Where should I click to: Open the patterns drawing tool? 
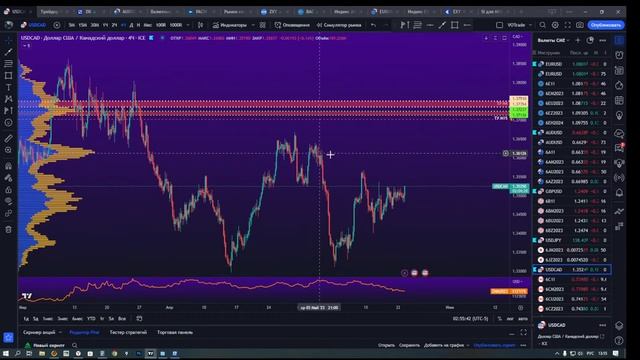point(8,99)
